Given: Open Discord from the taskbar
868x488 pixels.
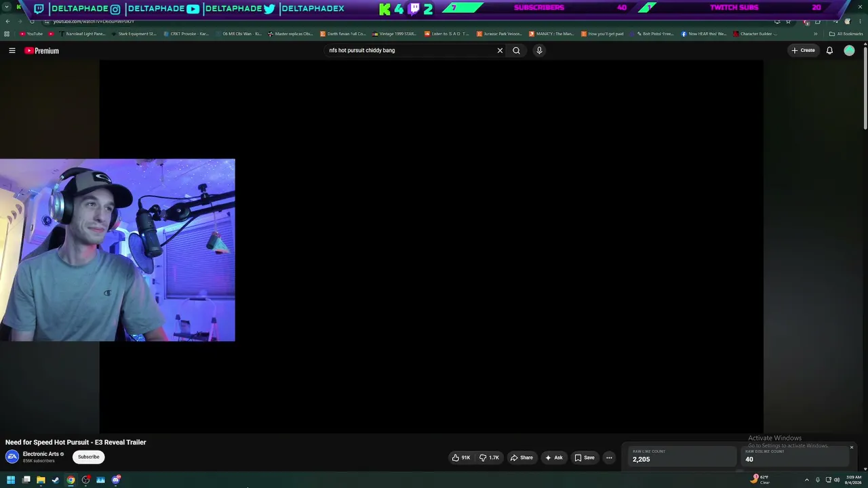Looking at the screenshot, I should [116, 480].
